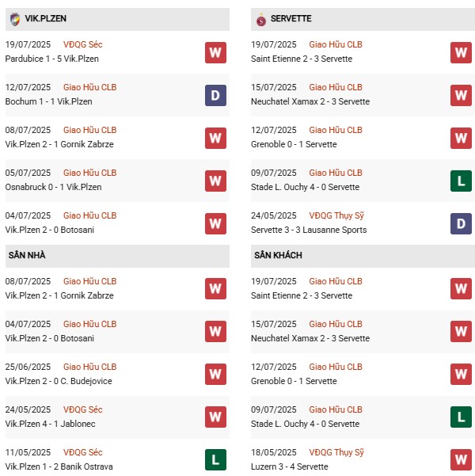Select the SÂN KHÁCH section header
Viewport: 475px width, 476px height.
point(278,255)
